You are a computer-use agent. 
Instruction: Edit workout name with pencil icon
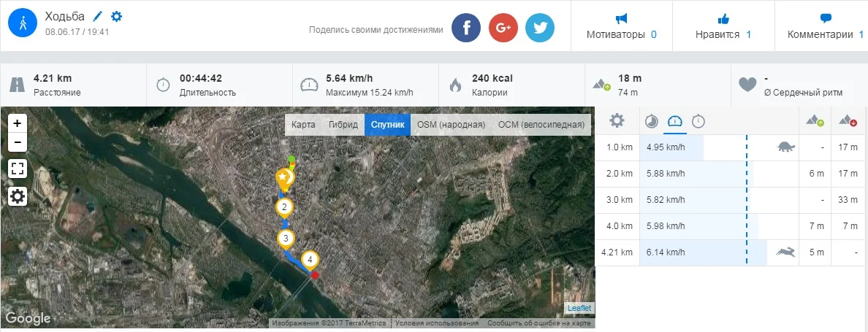(98, 16)
